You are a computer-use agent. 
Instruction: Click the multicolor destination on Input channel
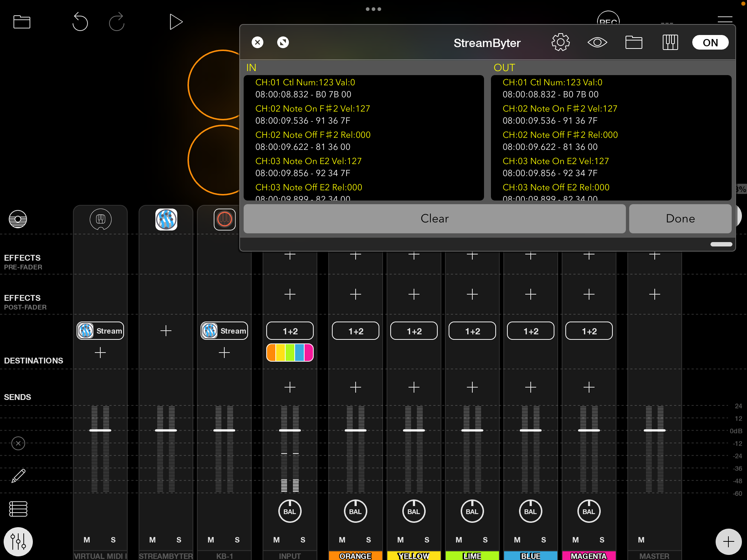tap(290, 353)
